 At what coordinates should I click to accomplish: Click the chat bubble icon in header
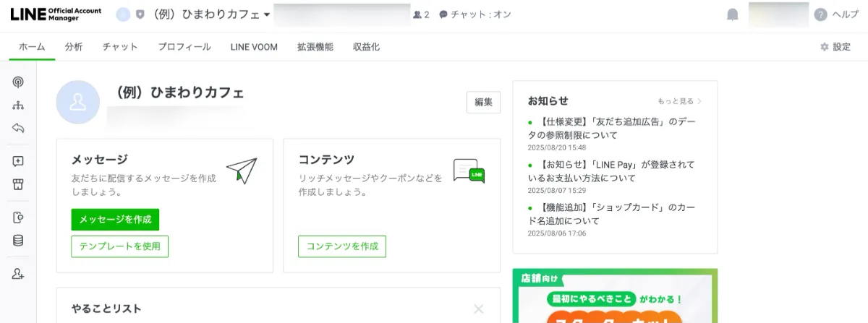pos(443,14)
